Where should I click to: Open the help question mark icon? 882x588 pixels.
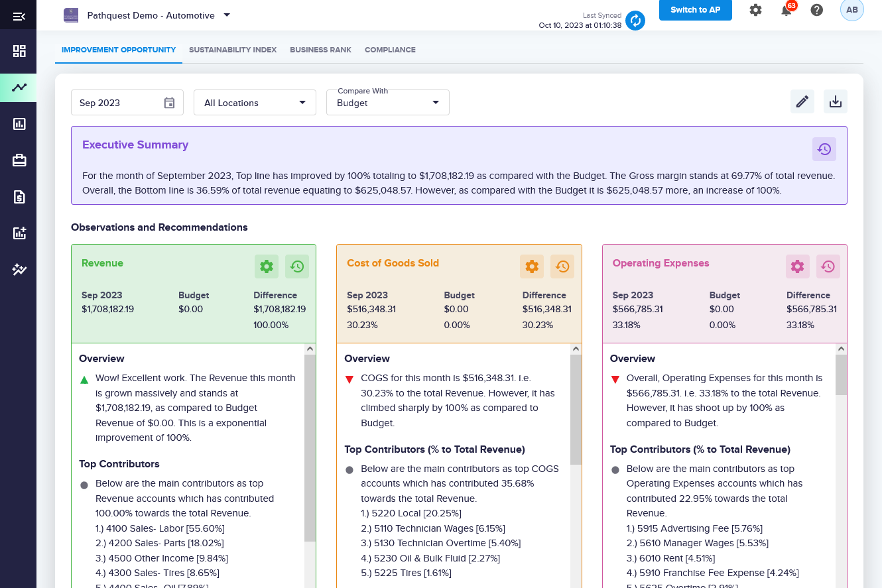(816, 10)
